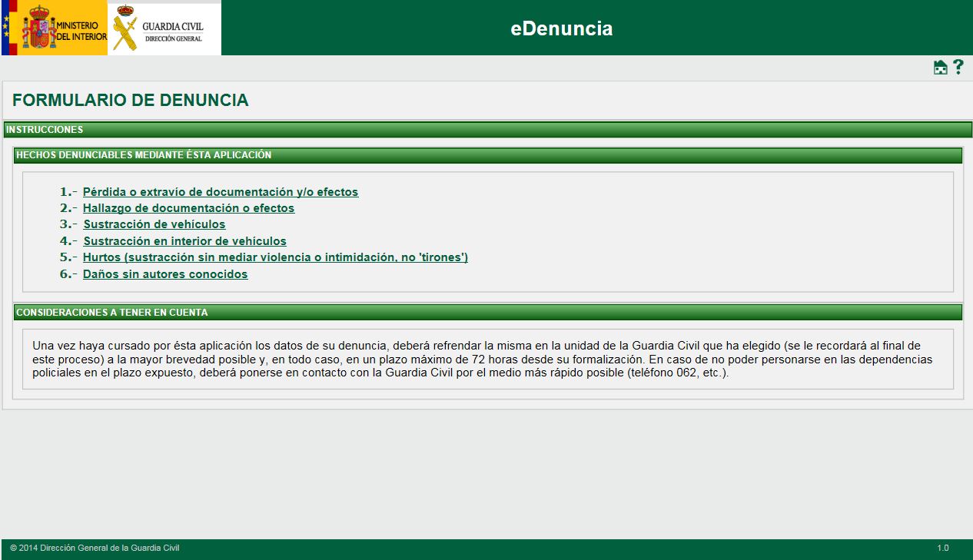This screenshot has height=560, width=973.
Task: Open Help using the question mark icon
Action: click(x=958, y=68)
